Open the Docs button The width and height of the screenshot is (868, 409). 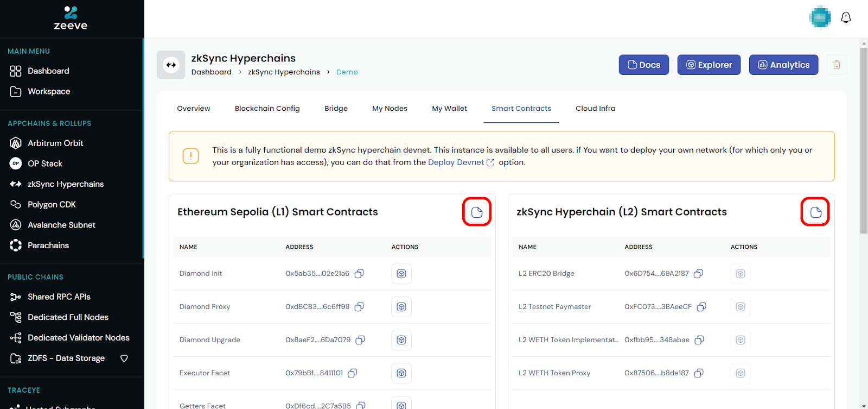[x=644, y=65]
